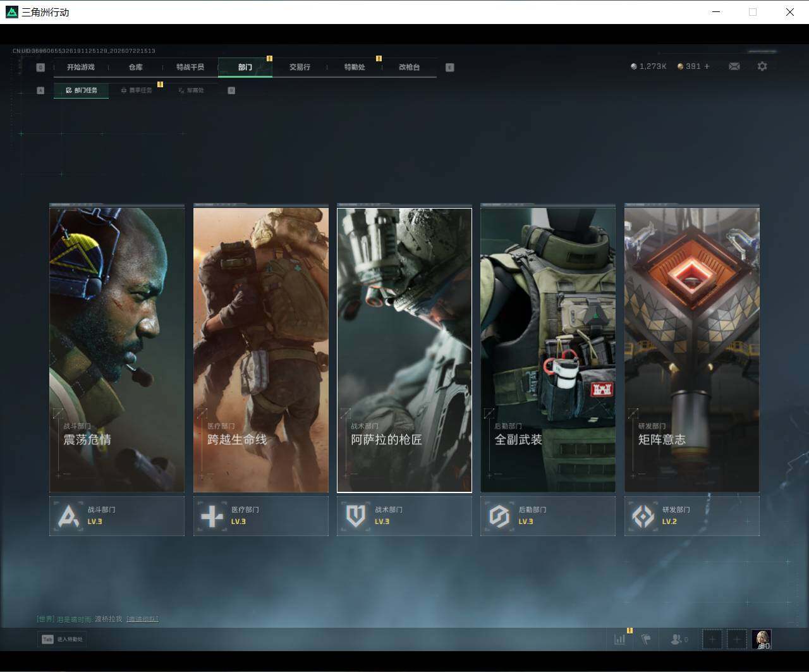The width and height of the screenshot is (809, 672).
Task: Open the mail envelope icon
Action: (734, 66)
